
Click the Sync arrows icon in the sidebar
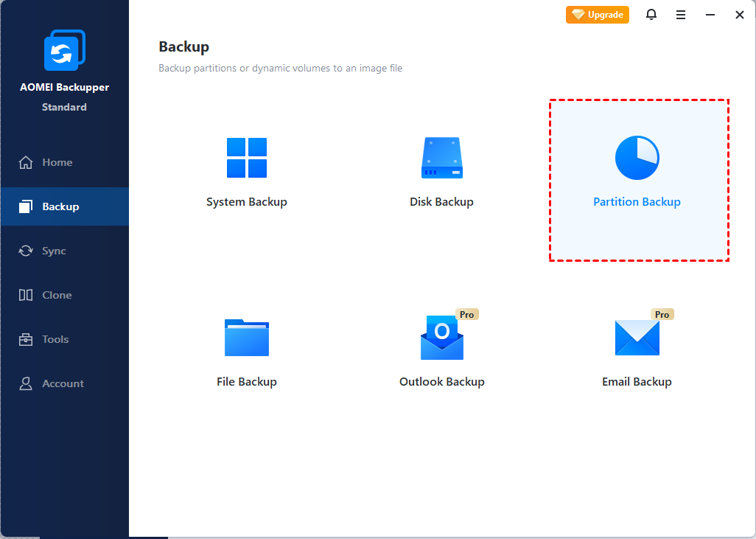pos(26,251)
